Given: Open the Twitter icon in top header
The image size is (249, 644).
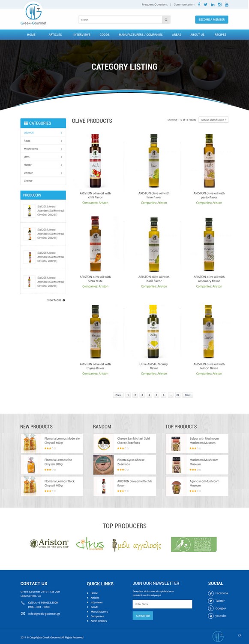Looking at the screenshot, I should (206, 4).
